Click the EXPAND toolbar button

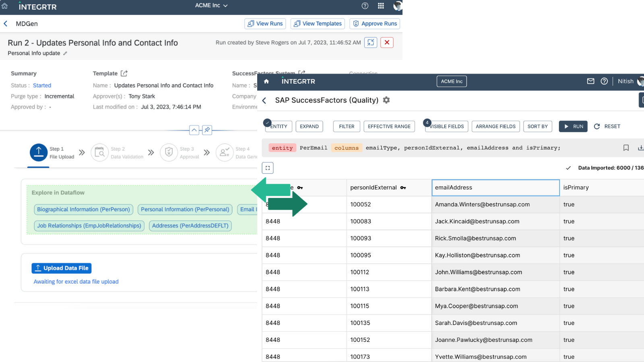[x=309, y=126]
